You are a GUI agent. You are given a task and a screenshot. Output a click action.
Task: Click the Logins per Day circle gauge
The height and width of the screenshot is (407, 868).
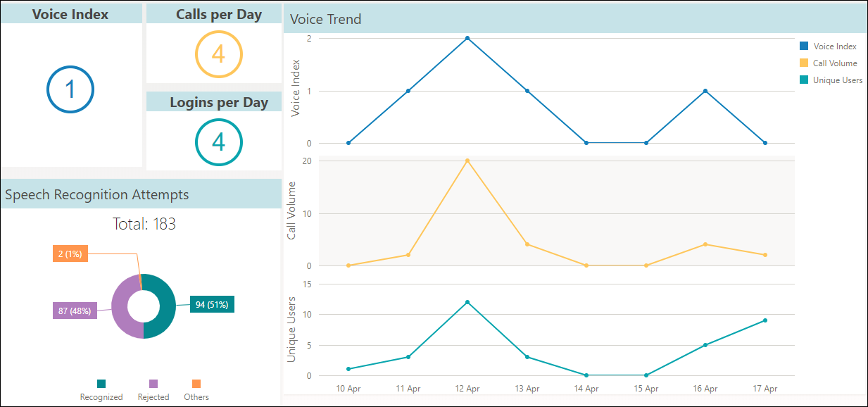pyautogui.click(x=218, y=142)
